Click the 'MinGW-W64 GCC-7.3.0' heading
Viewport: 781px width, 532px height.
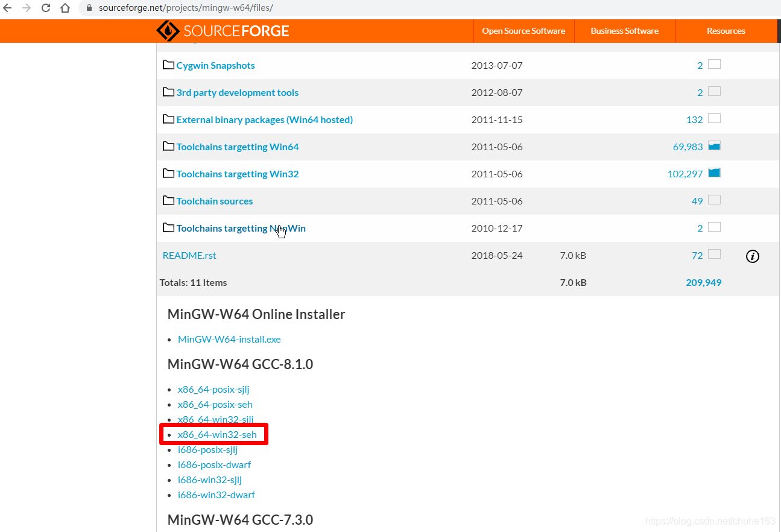pyautogui.click(x=240, y=519)
